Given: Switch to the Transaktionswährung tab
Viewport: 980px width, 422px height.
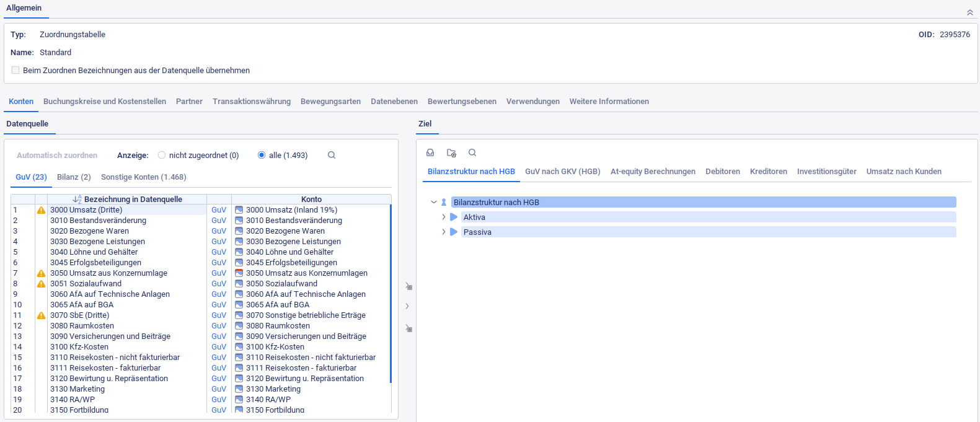Looking at the screenshot, I should (x=252, y=101).
